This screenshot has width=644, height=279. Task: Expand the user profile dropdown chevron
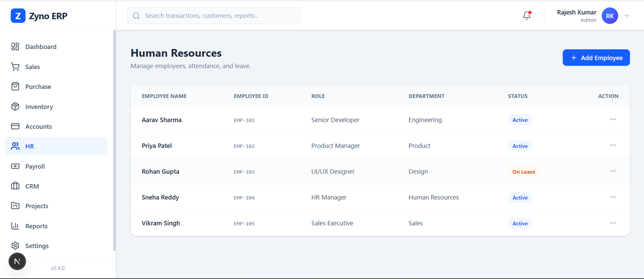tap(627, 16)
